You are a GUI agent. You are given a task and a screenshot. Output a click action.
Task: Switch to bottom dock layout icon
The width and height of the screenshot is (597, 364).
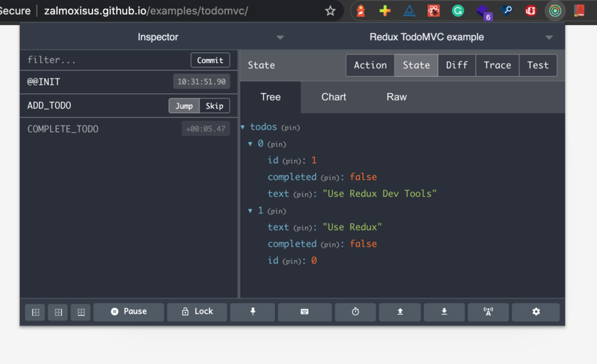coord(81,312)
